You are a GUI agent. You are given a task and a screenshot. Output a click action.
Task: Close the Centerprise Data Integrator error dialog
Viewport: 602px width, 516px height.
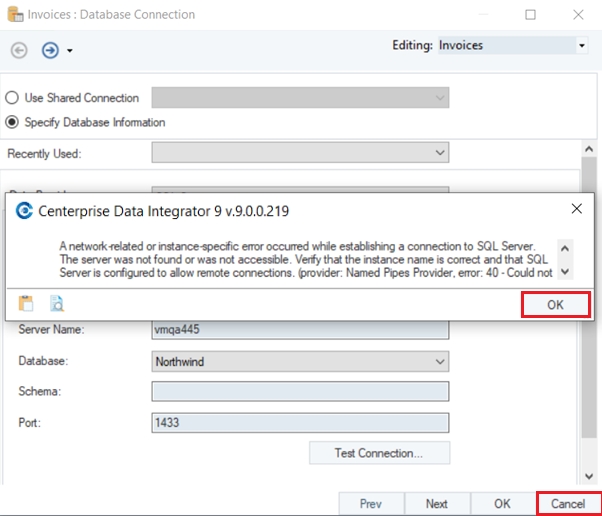[x=576, y=209]
